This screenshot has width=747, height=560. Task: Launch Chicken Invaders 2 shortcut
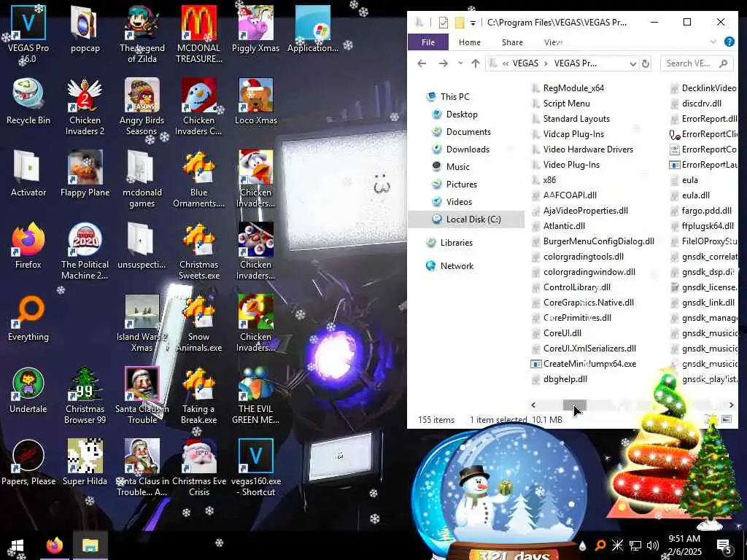tap(85, 106)
